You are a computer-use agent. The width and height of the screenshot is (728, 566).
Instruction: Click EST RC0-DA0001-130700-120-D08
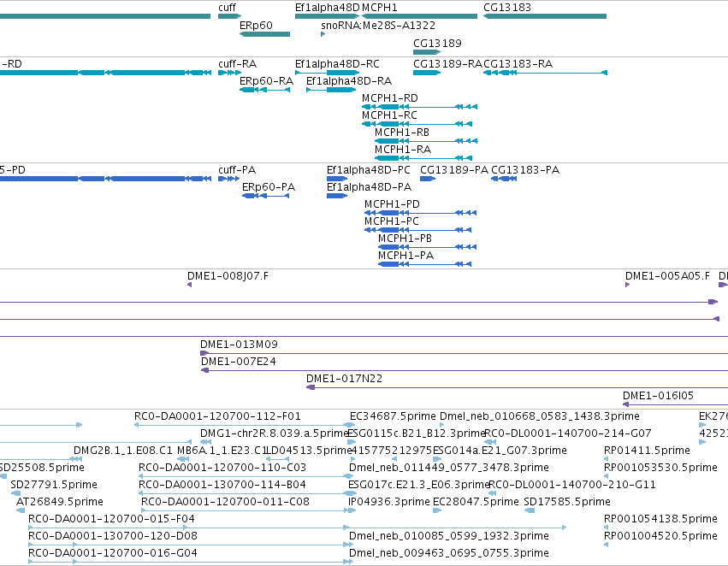(x=191, y=545)
